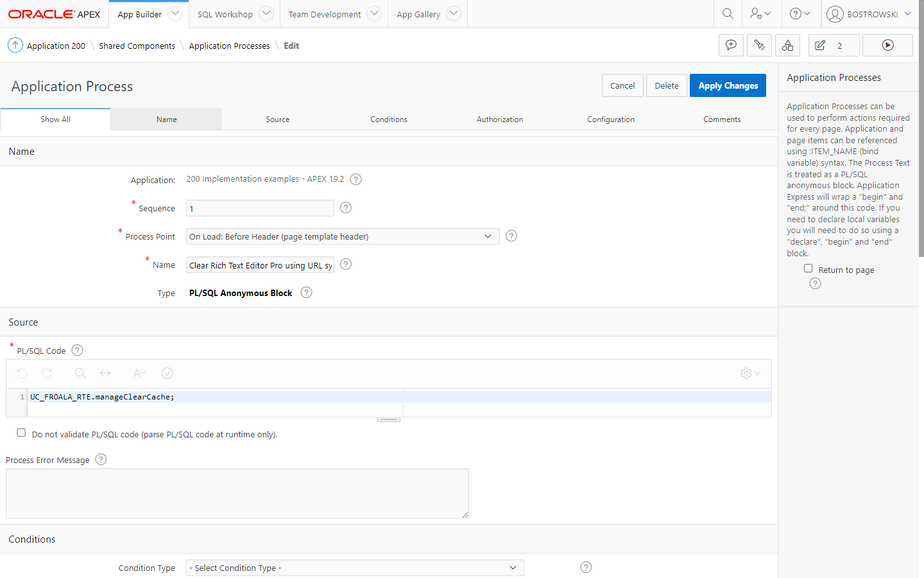This screenshot has width=924, height=578.
Task: Click the Delete button
Action: point(667,85)
